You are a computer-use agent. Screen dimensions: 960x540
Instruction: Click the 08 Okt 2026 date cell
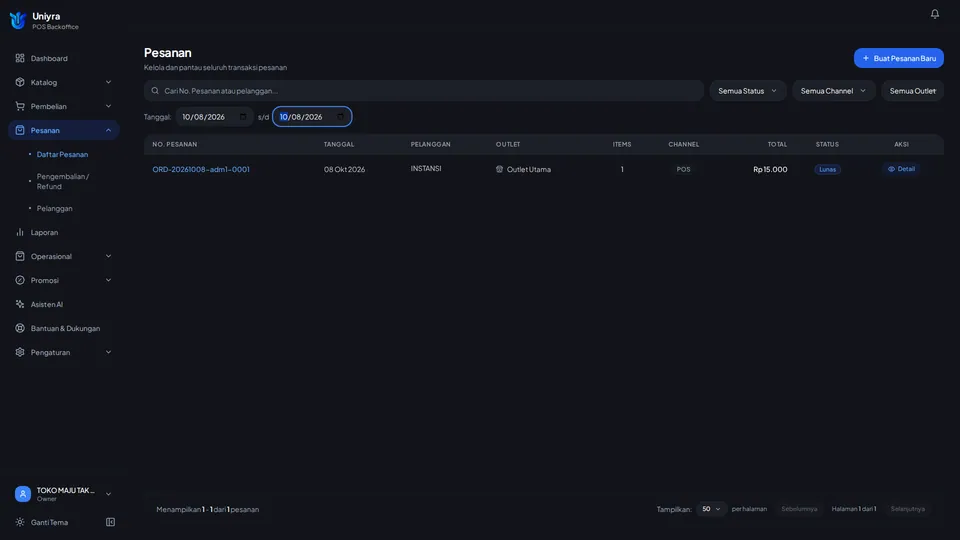[344, 170]
